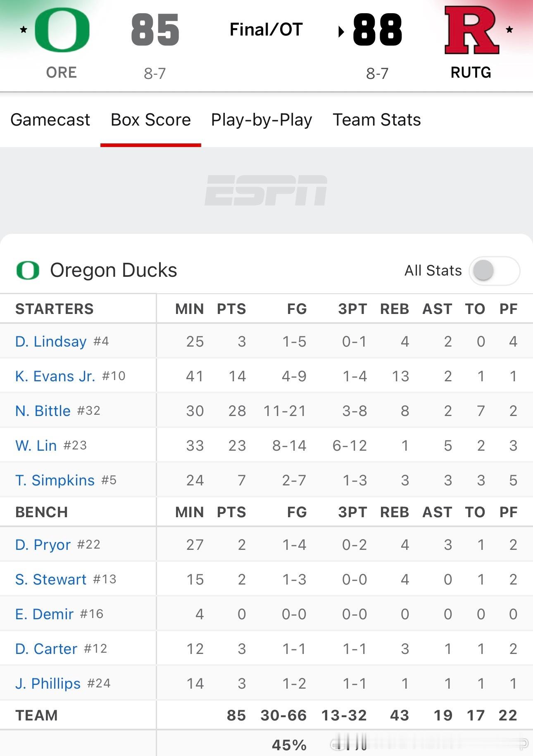View N. Bittle player profile

point(43,411)
